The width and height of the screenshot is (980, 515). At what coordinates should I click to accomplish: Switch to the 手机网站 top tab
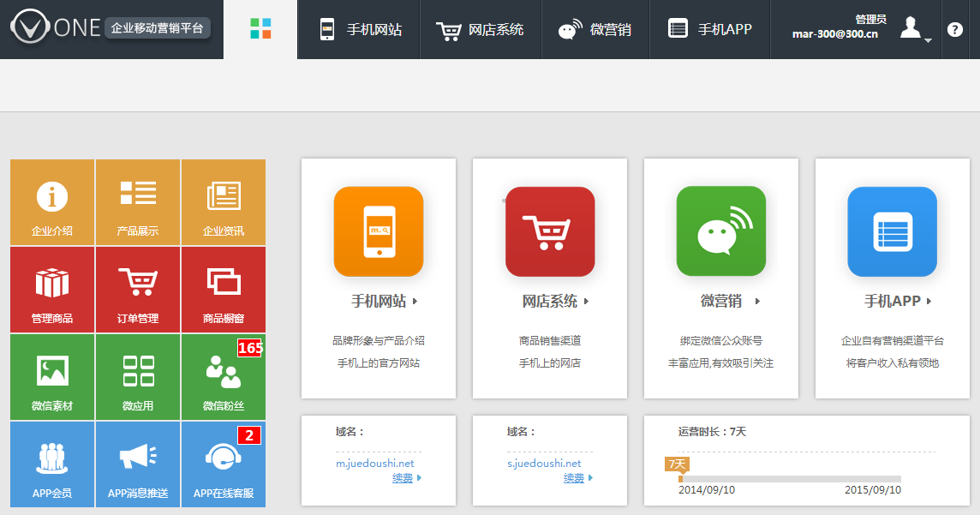tap(360, 29)
